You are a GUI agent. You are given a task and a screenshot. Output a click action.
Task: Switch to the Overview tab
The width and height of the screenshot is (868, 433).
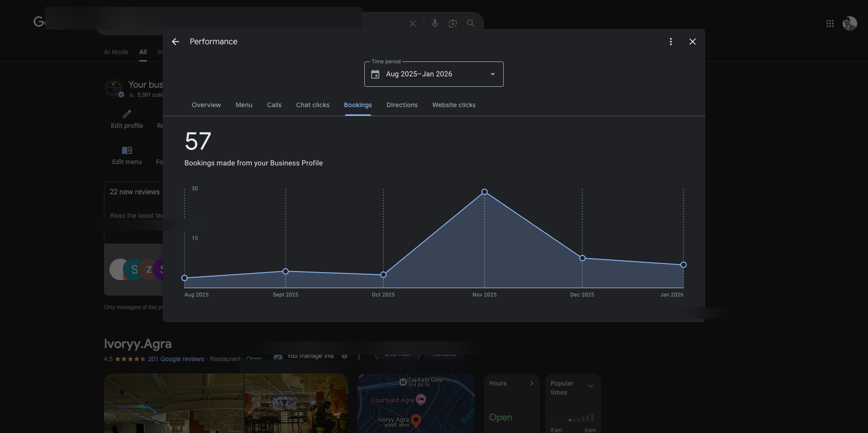[206, 105]
